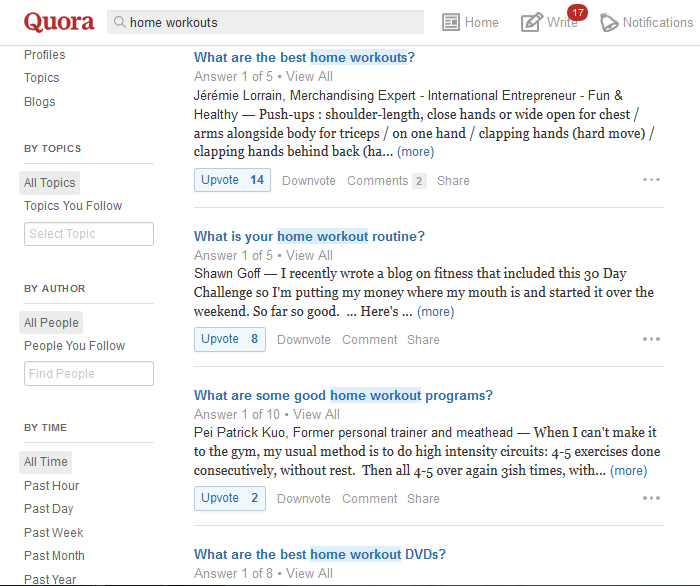
Task: Downvote Jérémie Lorrain's answer
Action: [x=308, y=181]
